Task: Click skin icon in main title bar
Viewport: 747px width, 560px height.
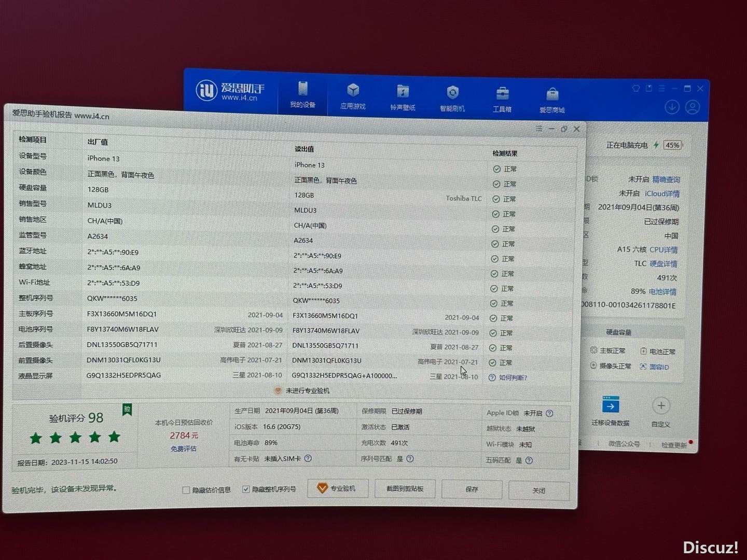Action: (x=635, y=88)
